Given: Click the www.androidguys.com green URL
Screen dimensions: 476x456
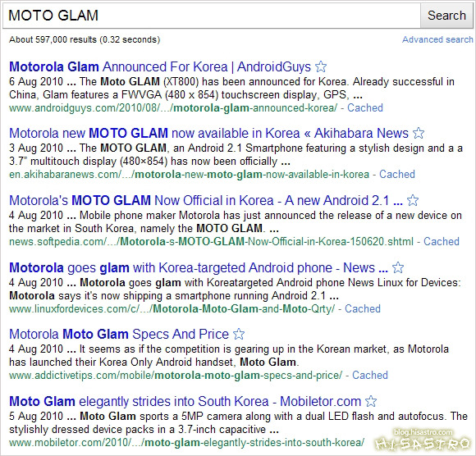Looking at the screenshot, I should click(x=173, y=108).
